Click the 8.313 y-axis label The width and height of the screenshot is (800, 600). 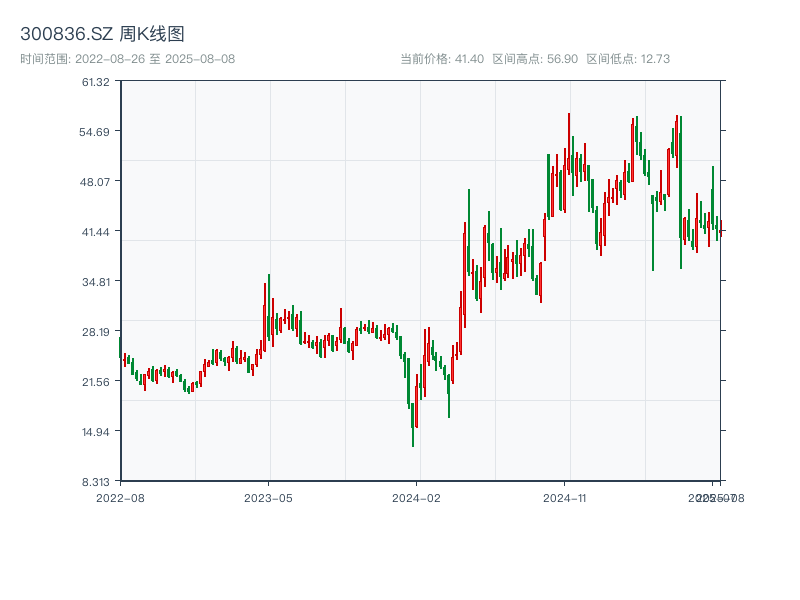pyautogui.click(x=97, y=481)
